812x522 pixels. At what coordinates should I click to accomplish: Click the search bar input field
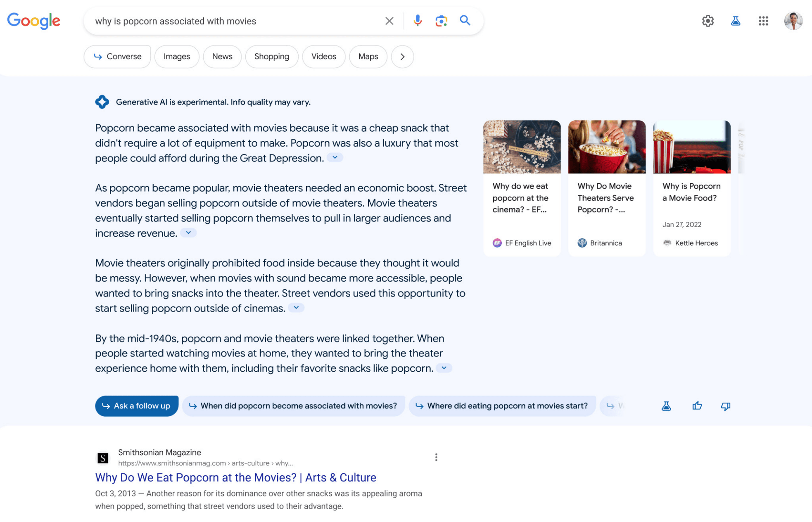point(236,21)
